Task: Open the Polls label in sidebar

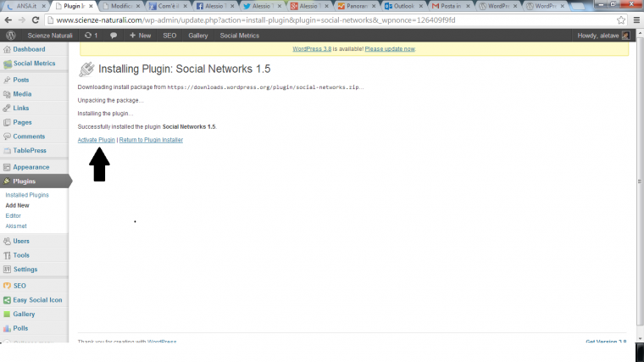Action: [x=20, y=328]
